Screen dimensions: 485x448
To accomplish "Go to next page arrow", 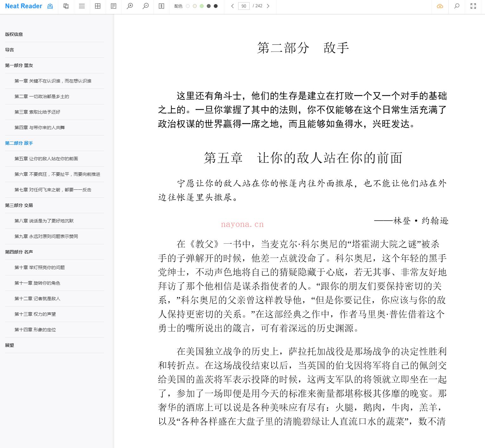I will [268, 6].
